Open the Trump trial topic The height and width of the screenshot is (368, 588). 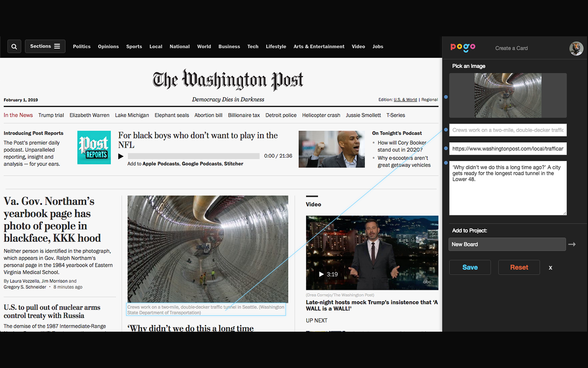(x=51, y=115)
